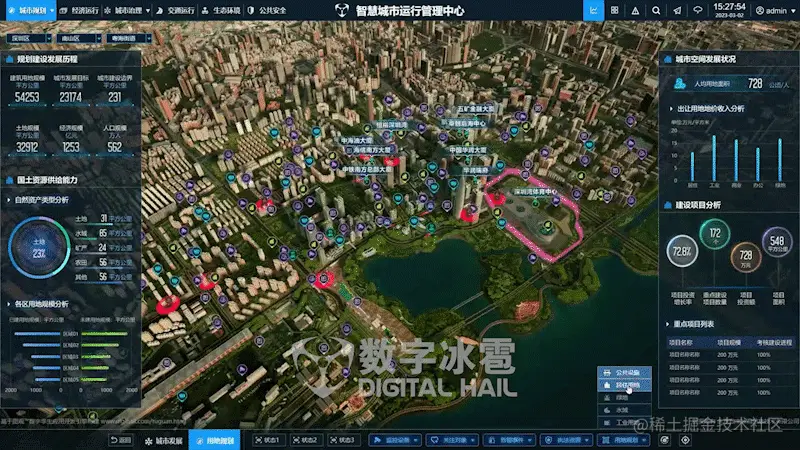Expand the dropdown arrow beside 城市治理
800x450 pixels.
(148, 11)
